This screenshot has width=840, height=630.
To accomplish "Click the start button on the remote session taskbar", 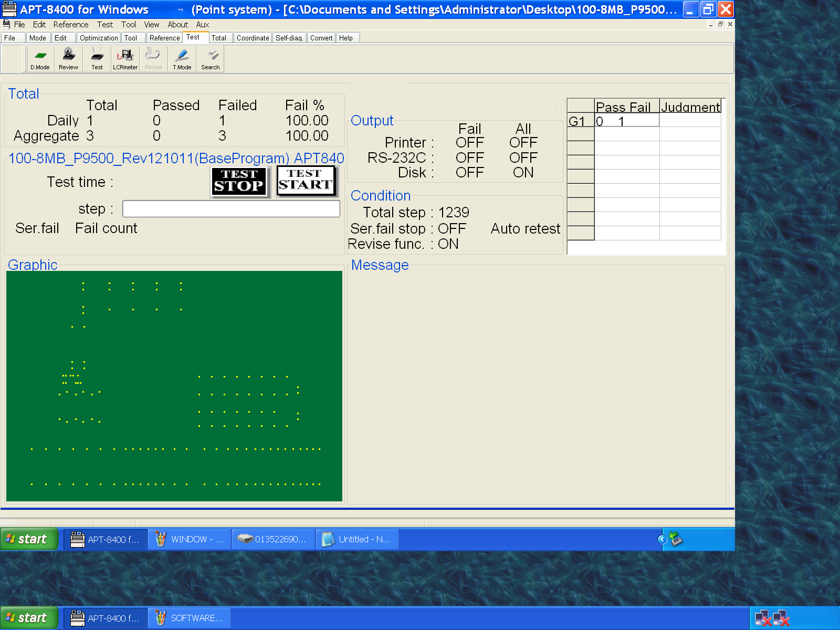I will point(29,539).
